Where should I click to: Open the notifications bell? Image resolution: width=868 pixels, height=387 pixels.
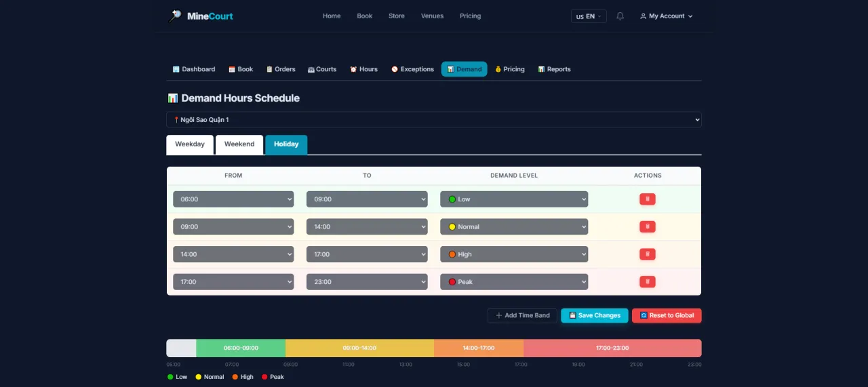tap(620, 16)
